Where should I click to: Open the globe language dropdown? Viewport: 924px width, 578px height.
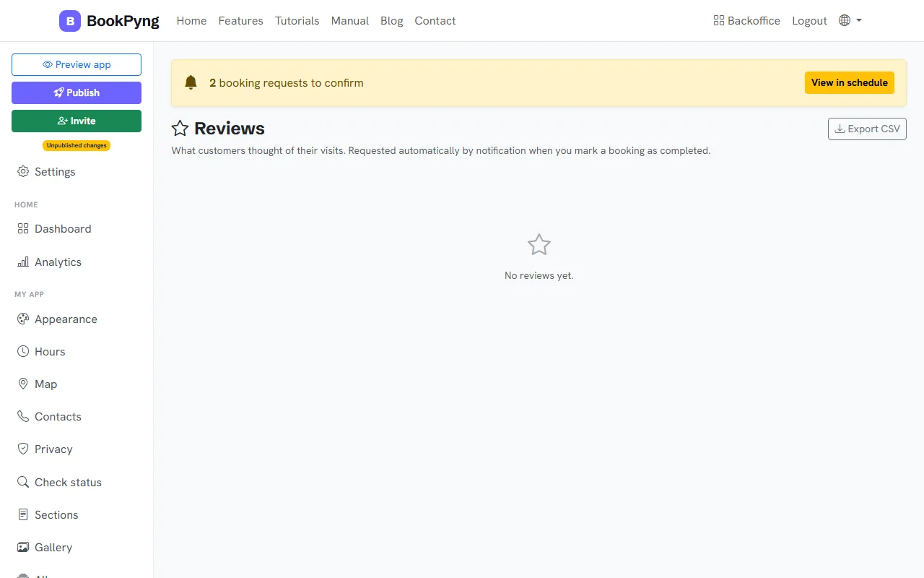[850, 20]
